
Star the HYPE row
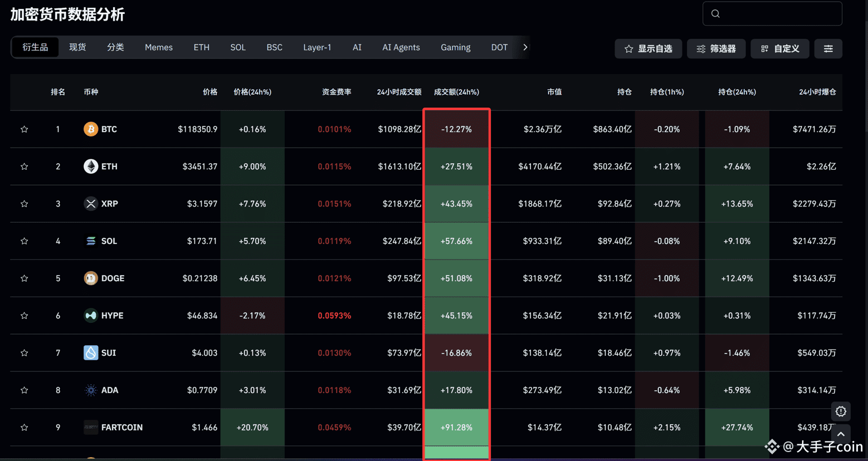click(x=24, y=316)
